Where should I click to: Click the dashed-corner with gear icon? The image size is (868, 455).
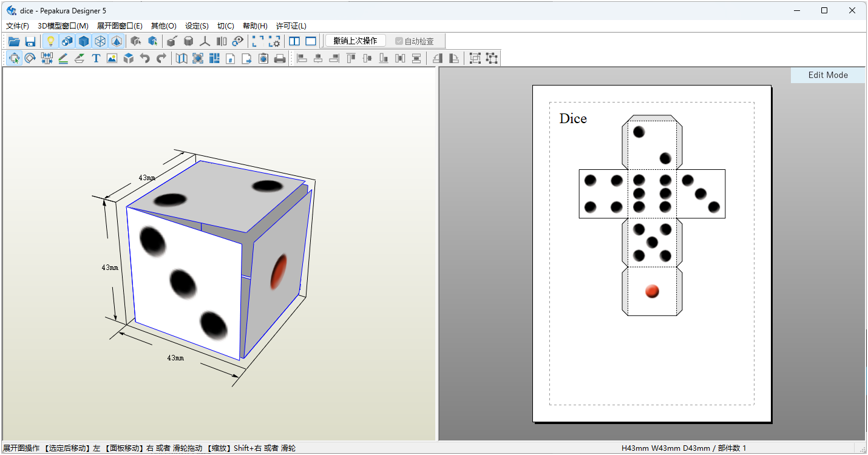click(x=274, y=41)
